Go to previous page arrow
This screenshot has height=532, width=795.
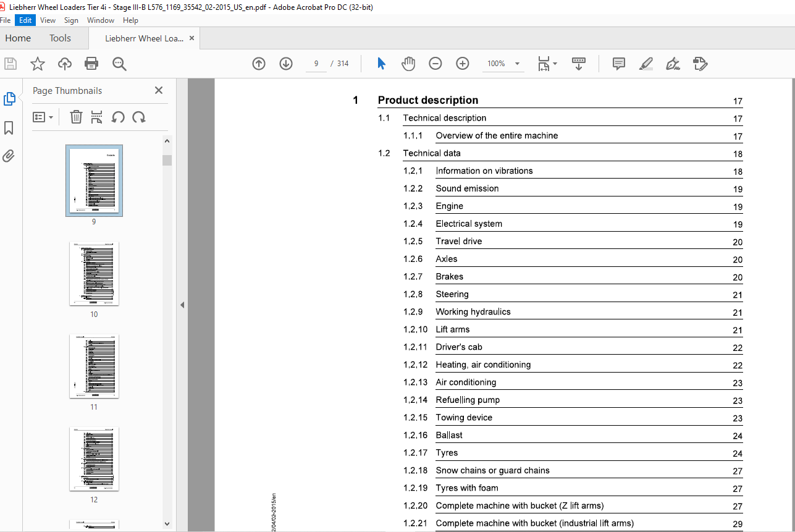coord(259,64)
